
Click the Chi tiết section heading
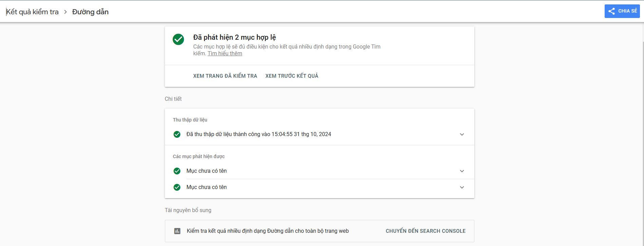[173, 99]
